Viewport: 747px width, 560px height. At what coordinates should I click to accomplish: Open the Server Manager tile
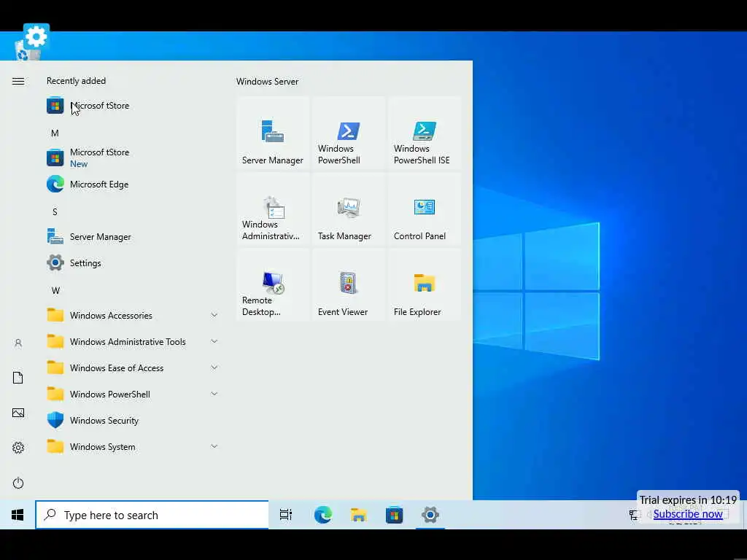(273, 133)
